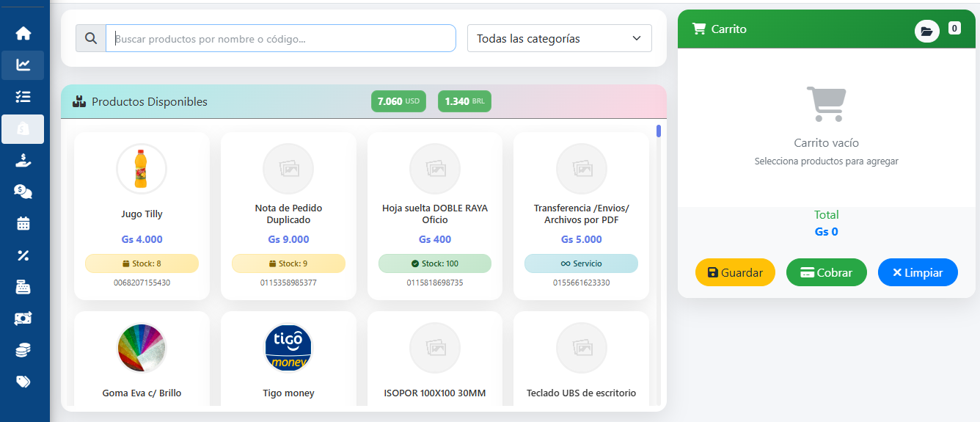This screenshot has height=422, width=980.
Task: Click the Stock: 9 badge
Action: (x=288, y=263)
